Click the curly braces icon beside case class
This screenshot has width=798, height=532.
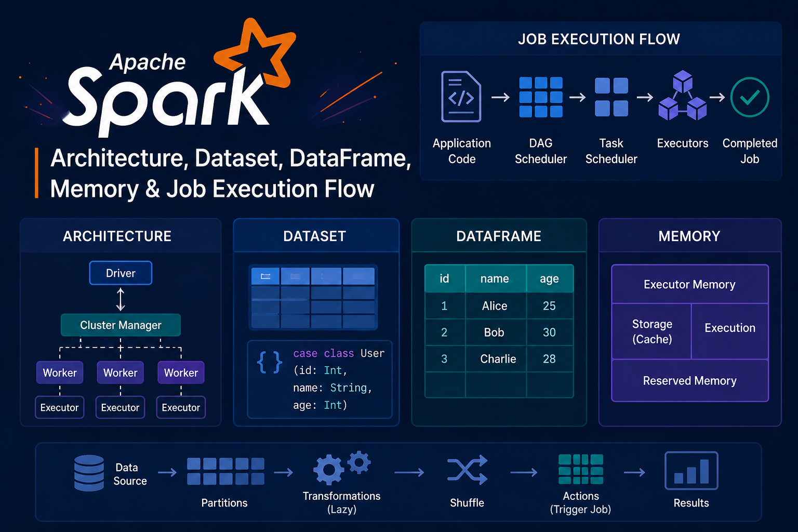270,362
